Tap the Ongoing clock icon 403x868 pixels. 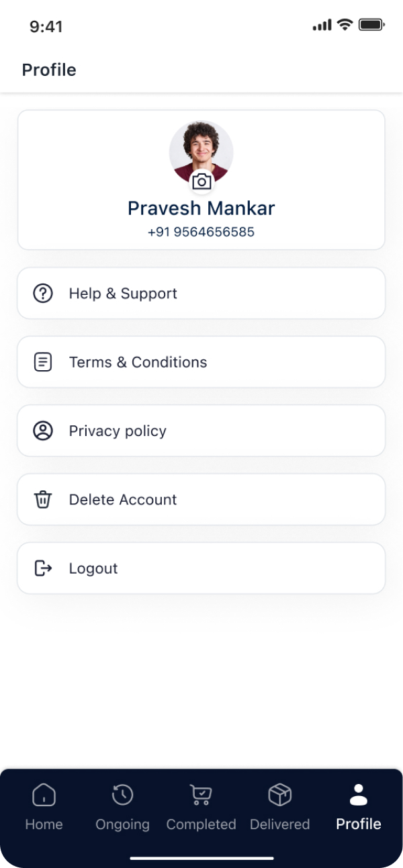(122, 795)
